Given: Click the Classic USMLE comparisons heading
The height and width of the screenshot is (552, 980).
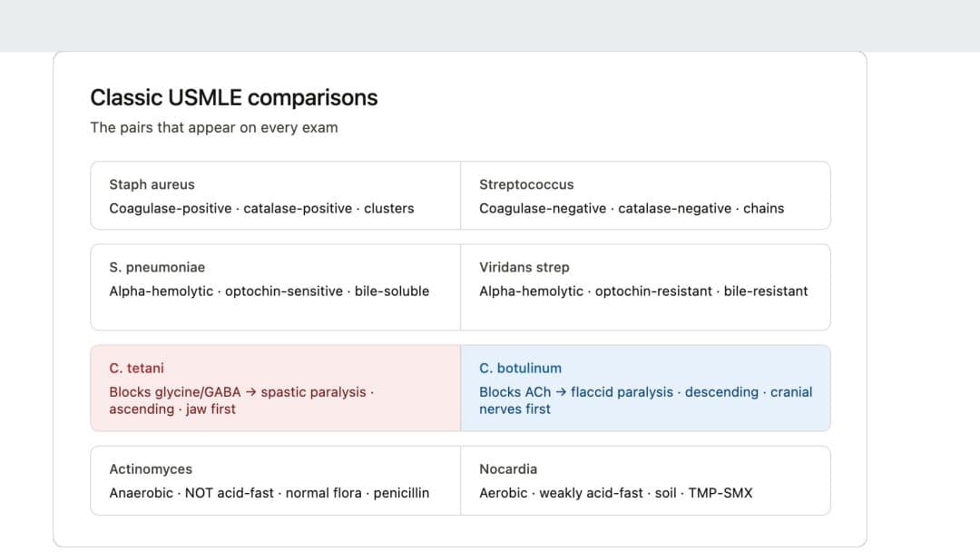Looking at the screenshot, I should click(x=234, y=97).
